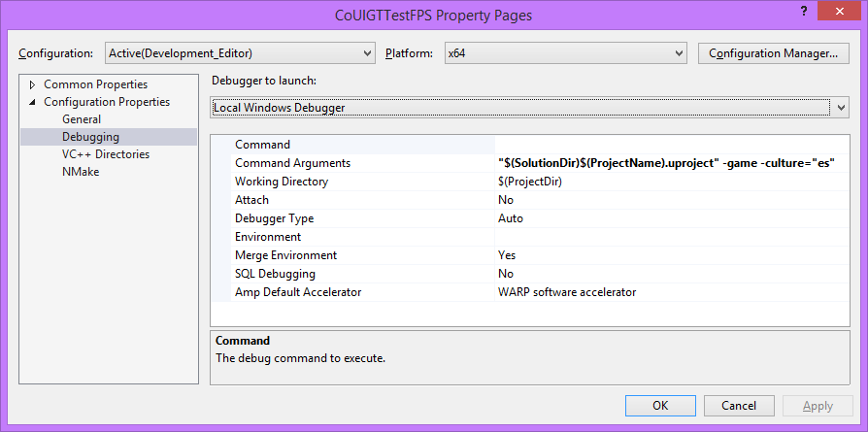Viewport: 868px width, 432px height.
Task: Select the SQL Debugging property row
Action: tap(275, 274)
